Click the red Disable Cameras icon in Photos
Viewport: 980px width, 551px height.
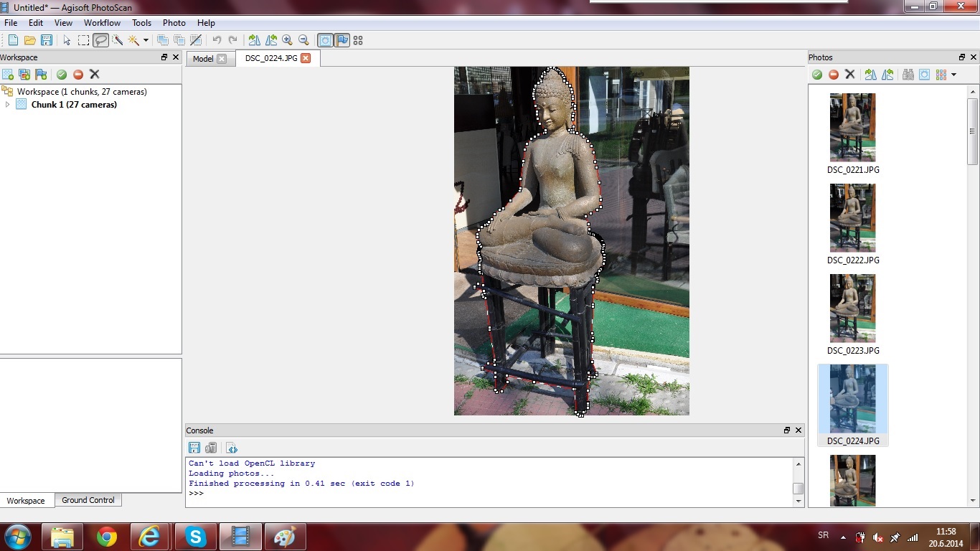click(x=834, y=75)
